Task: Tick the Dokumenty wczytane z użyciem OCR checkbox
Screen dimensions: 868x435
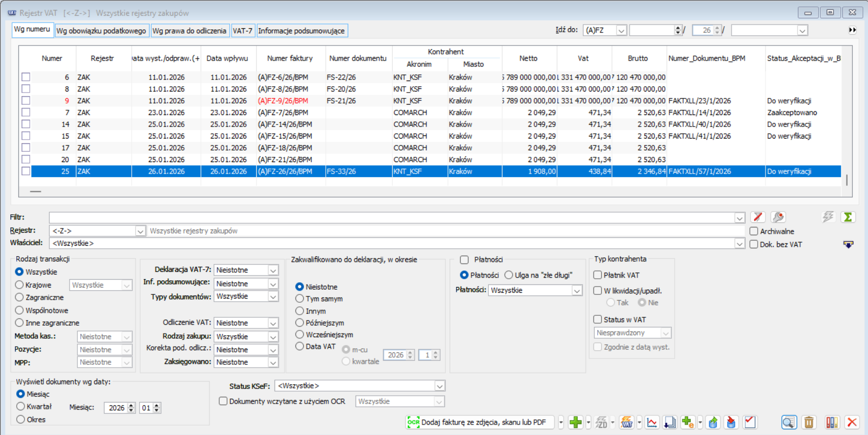Action: pos(223,402)
